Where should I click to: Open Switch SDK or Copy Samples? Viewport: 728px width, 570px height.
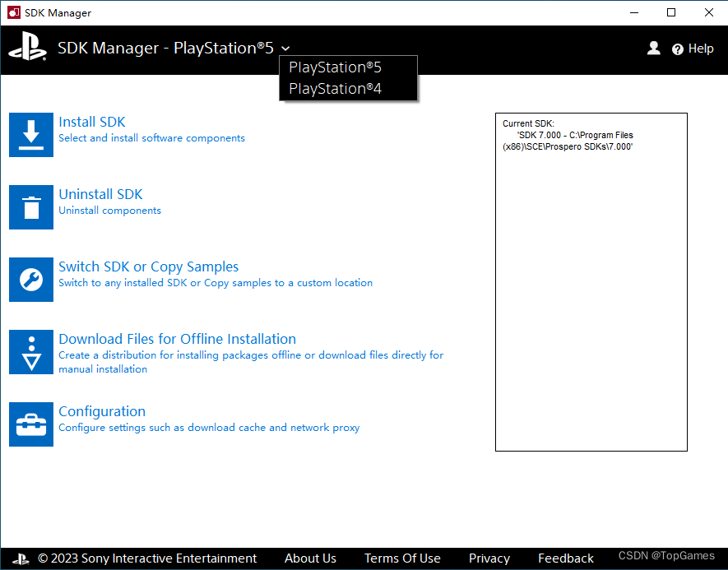pyautogui.click(x=148, y=266)
